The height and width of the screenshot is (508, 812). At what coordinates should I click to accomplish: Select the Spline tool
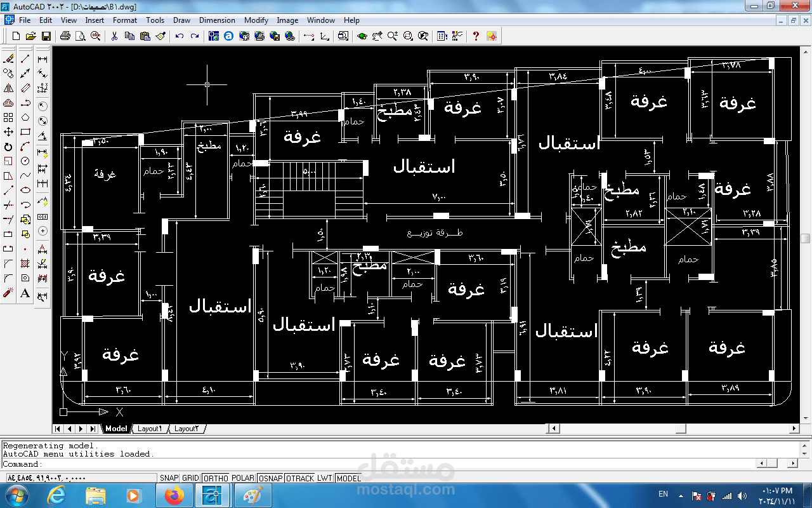point(25,176)
